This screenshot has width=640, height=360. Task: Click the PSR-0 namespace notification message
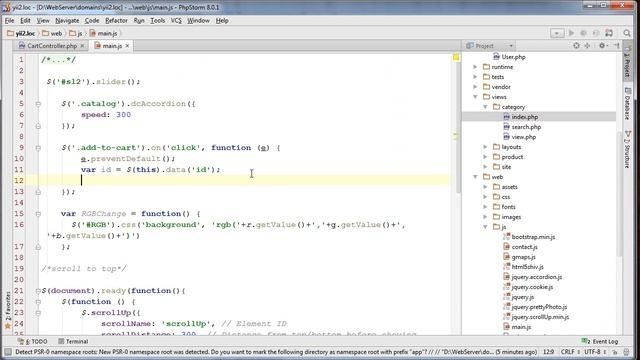(276, 352)
